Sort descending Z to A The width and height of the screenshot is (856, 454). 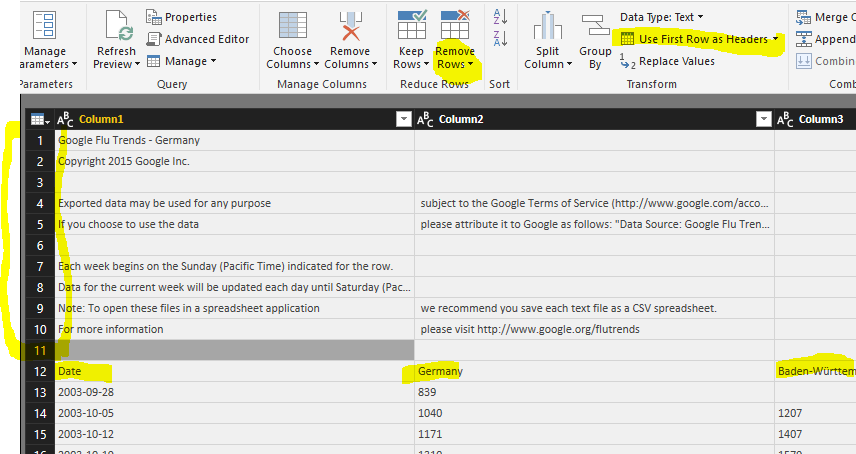pyautogui.click(x=500, y=39)
